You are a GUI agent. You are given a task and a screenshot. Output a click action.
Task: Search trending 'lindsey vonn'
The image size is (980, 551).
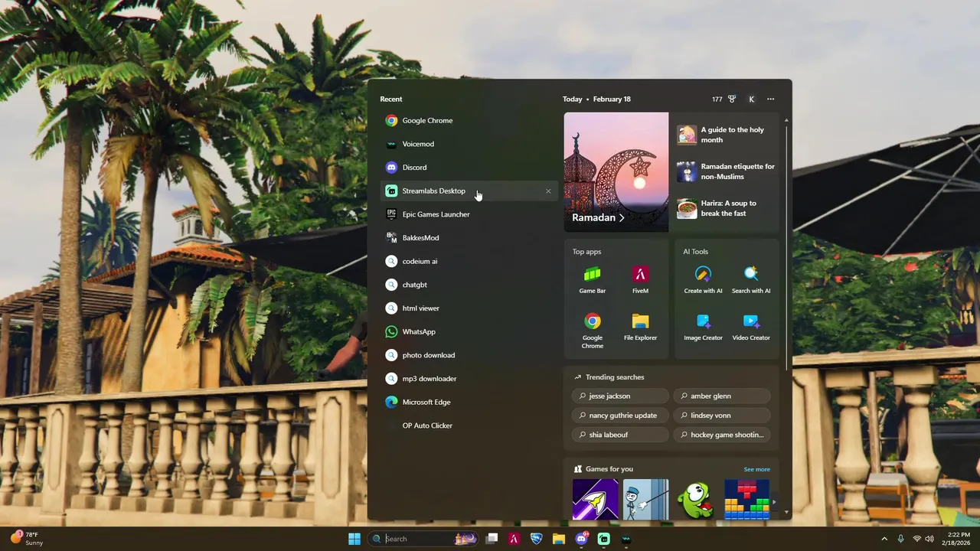pyautogui.click(x=722, y=416)
